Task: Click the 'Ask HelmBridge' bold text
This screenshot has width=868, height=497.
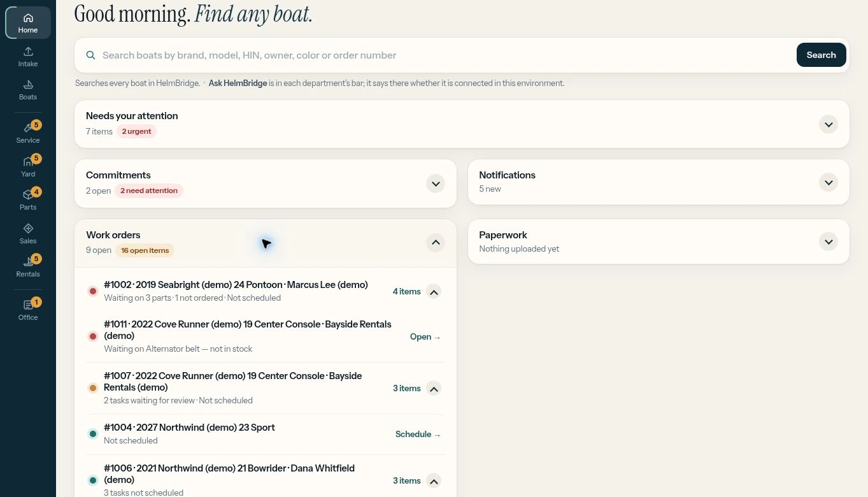Action: tap(238, 83)
